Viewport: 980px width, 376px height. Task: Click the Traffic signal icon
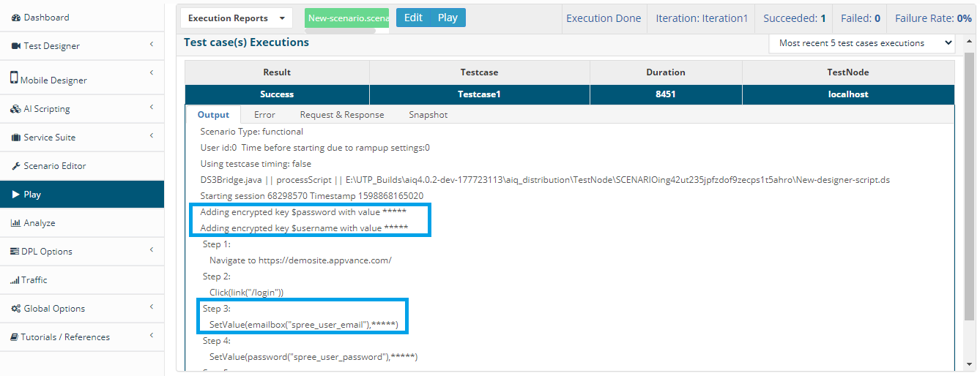15,280
